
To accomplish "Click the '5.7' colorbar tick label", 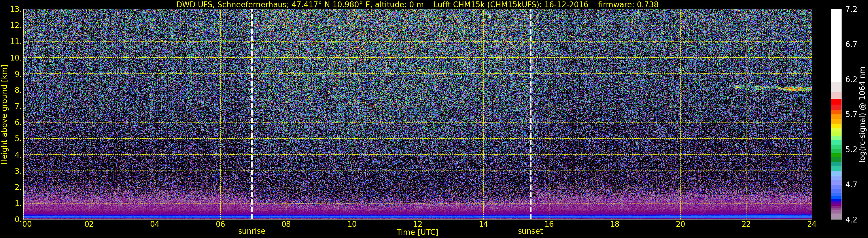I will click(x=851, y=115).
